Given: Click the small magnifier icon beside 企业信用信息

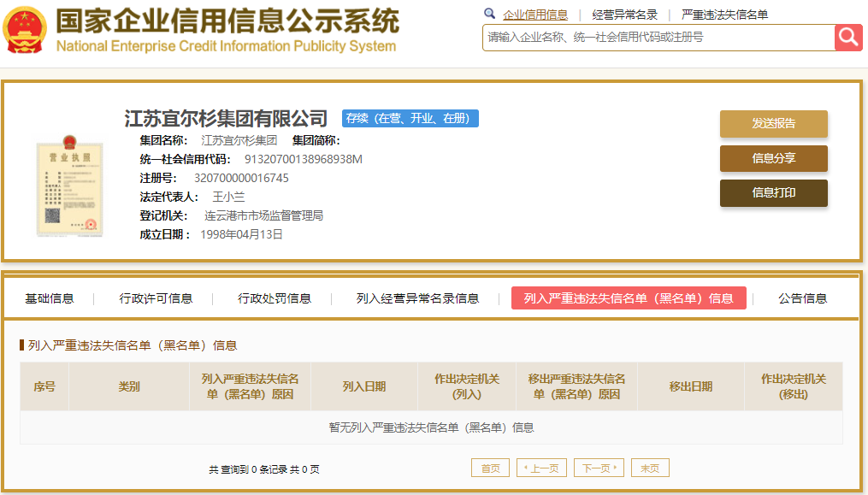Looking at the screenshot, I should [489, 14].
